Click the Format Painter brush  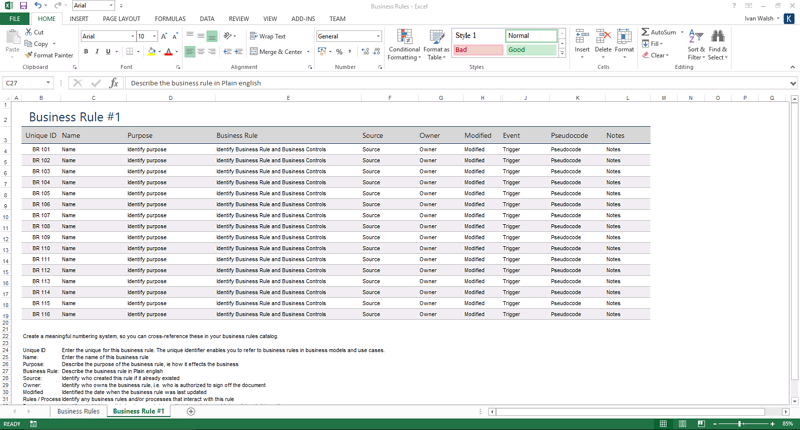pyautogui.click(x=29, y=55)
